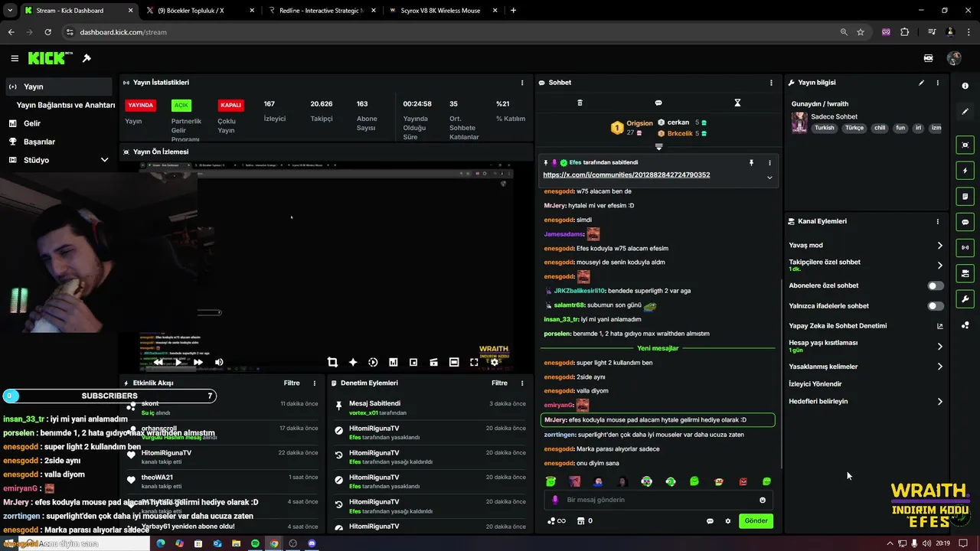Select Yayın in the left sidebar
Screen dimensions: 980x551
coord(59,86)
